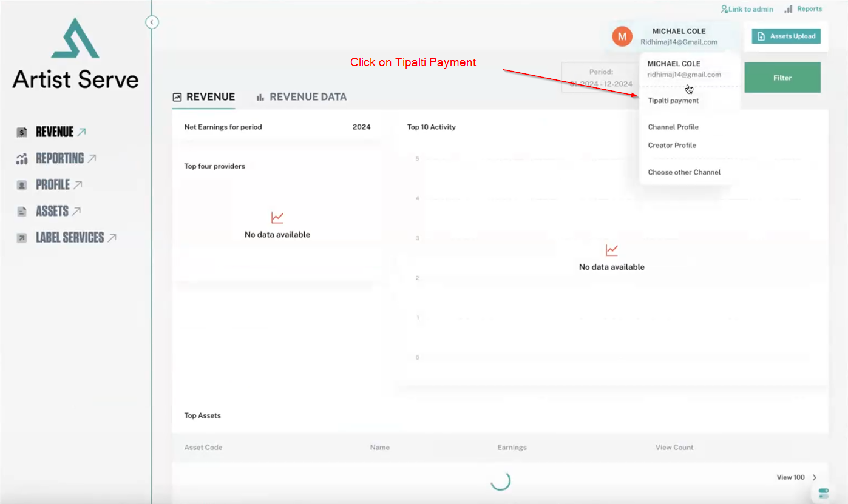848x504 pixels.
Task: Expand the View 100 page size arrow
Action: click(815, 478)
